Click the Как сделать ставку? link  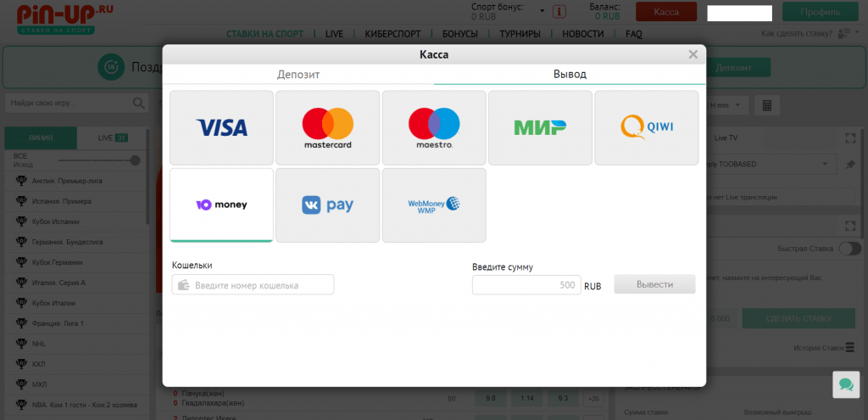pos(797,34)
